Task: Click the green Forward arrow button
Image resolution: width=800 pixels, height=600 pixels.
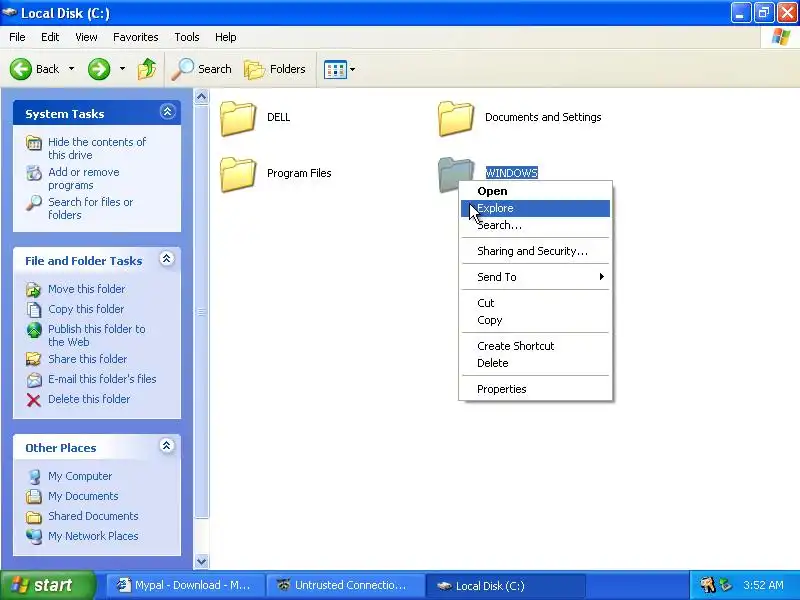Action: [99, 69]
